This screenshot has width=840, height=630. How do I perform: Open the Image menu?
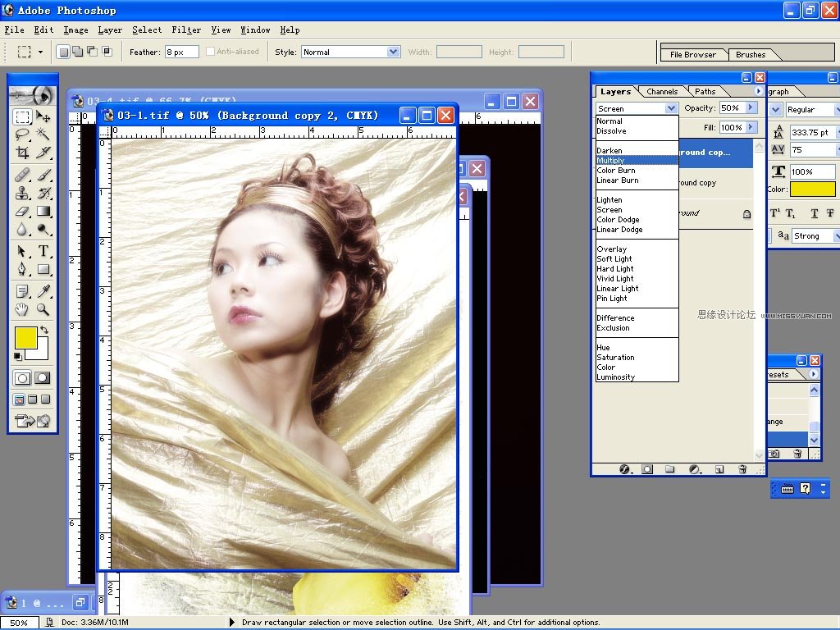(x=75, y=30)
